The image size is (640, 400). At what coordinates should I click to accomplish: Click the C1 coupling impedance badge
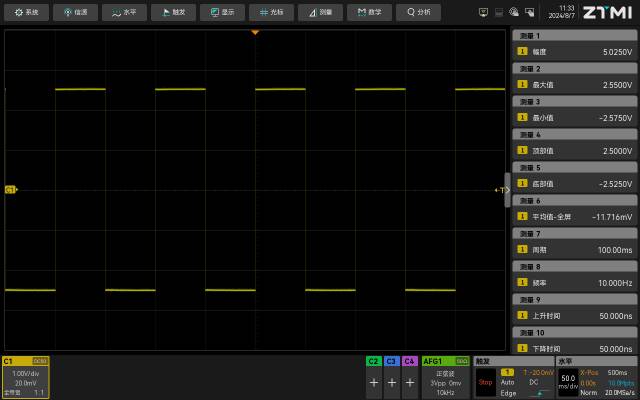[40, 361]
